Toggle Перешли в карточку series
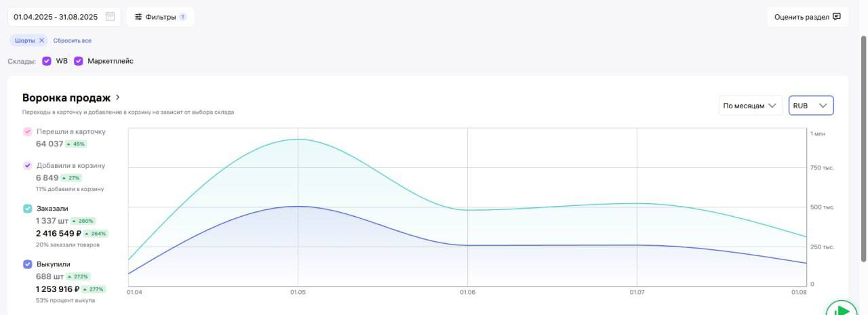 28,131
